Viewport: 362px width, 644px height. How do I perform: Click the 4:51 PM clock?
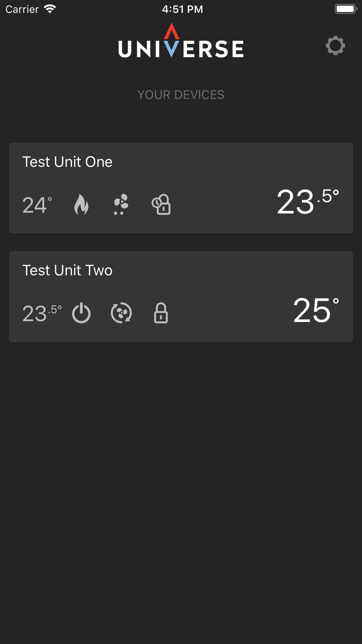click(x=182, y=9)
